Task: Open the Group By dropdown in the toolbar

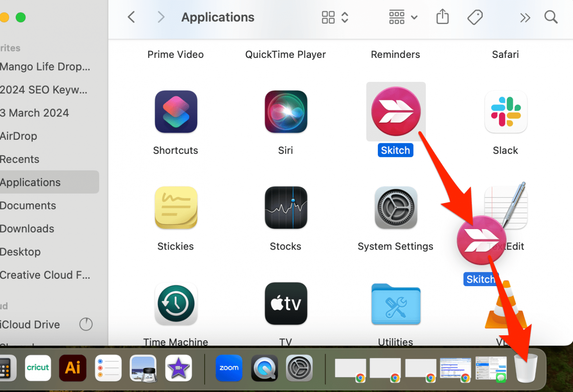Action: pos(403,17)
